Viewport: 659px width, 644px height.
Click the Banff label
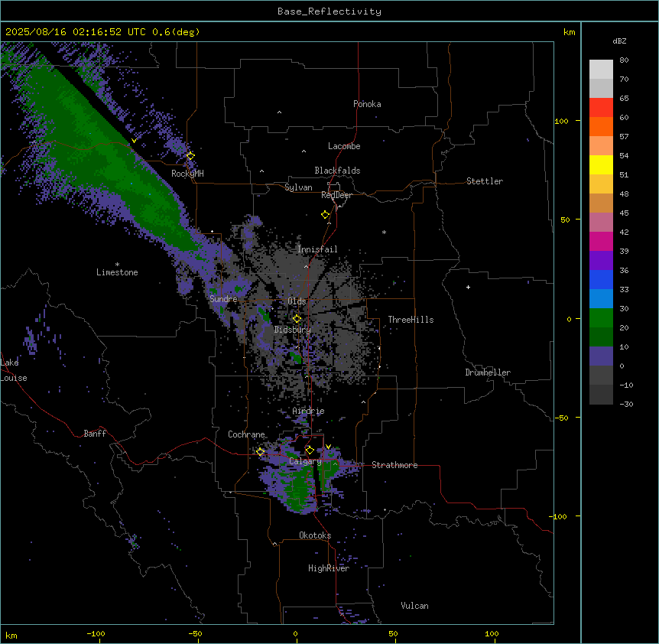95,434
